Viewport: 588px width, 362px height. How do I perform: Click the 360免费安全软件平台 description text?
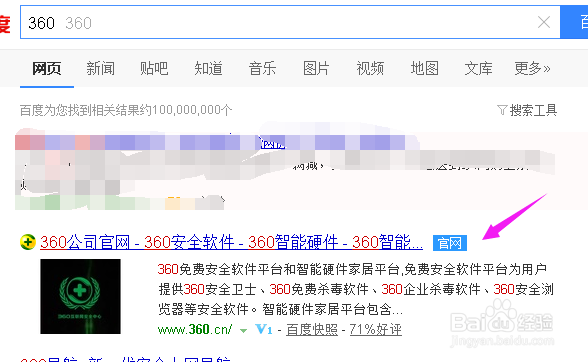[356, 289]
